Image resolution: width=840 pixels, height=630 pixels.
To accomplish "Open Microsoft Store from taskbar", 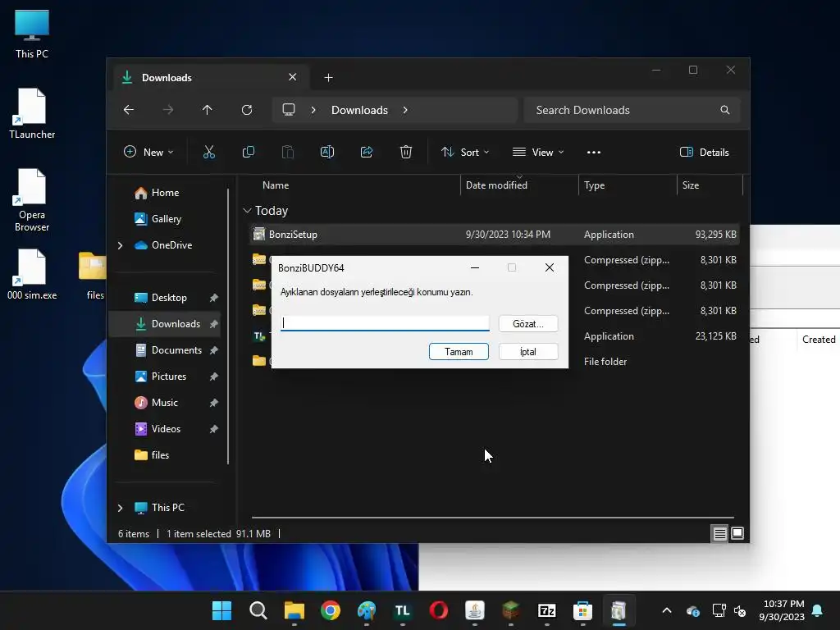I will (x=583, y=610).
